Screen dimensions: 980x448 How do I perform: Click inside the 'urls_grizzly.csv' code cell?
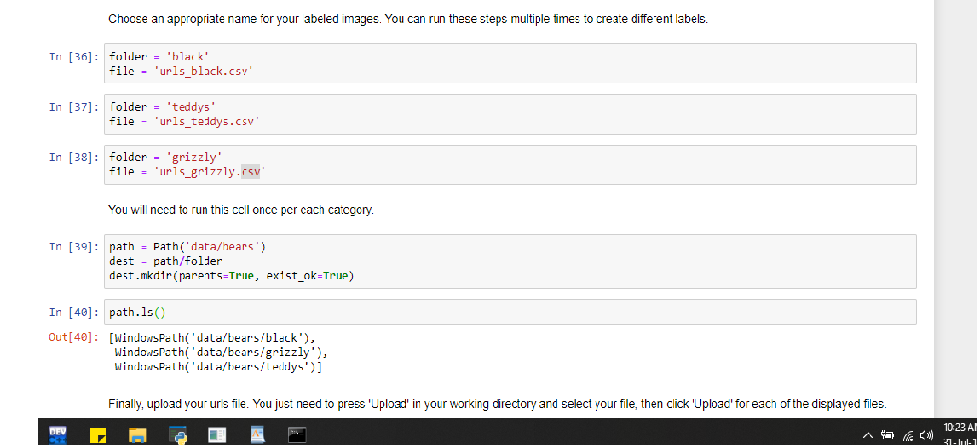coord(510,164)
